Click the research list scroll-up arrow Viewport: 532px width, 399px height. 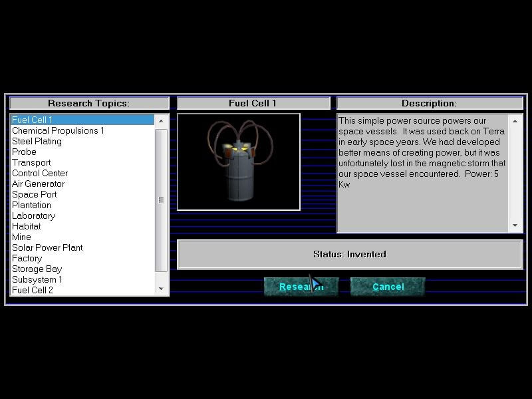coord(161,121)
